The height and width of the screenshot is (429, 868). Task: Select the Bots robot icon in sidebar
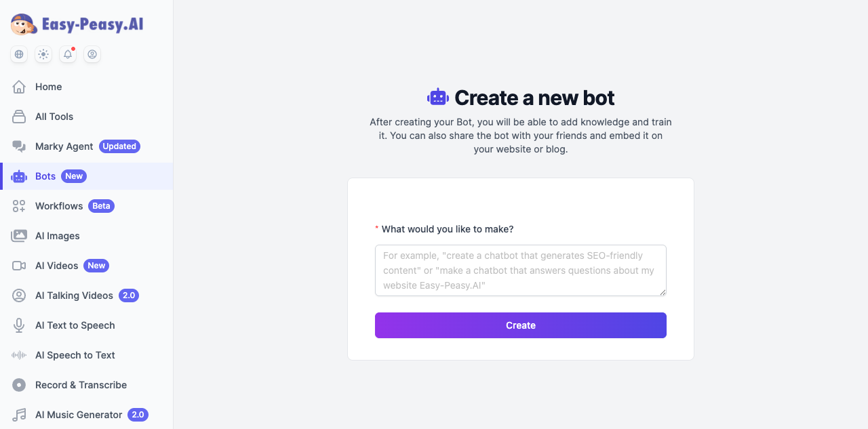click(x=19, y=176)
